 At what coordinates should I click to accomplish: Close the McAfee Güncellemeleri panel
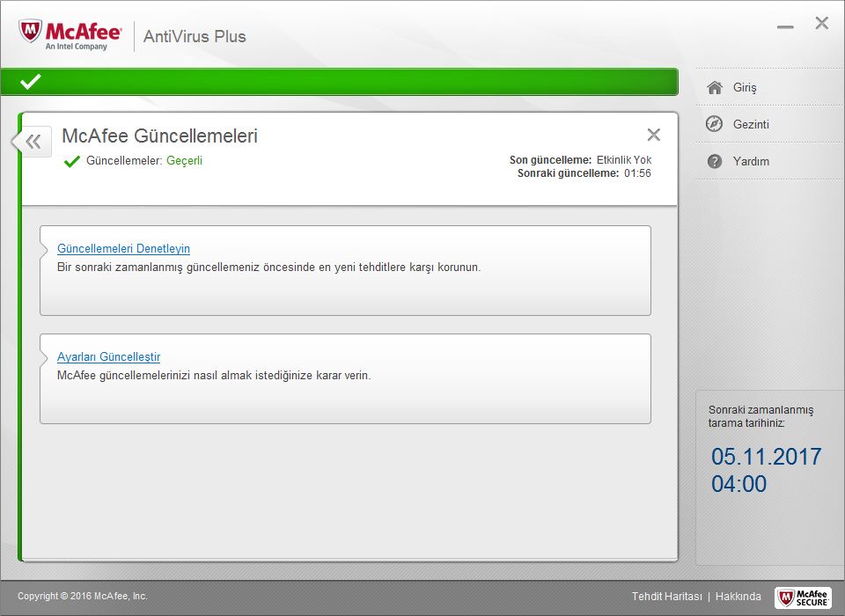(653, 135)
